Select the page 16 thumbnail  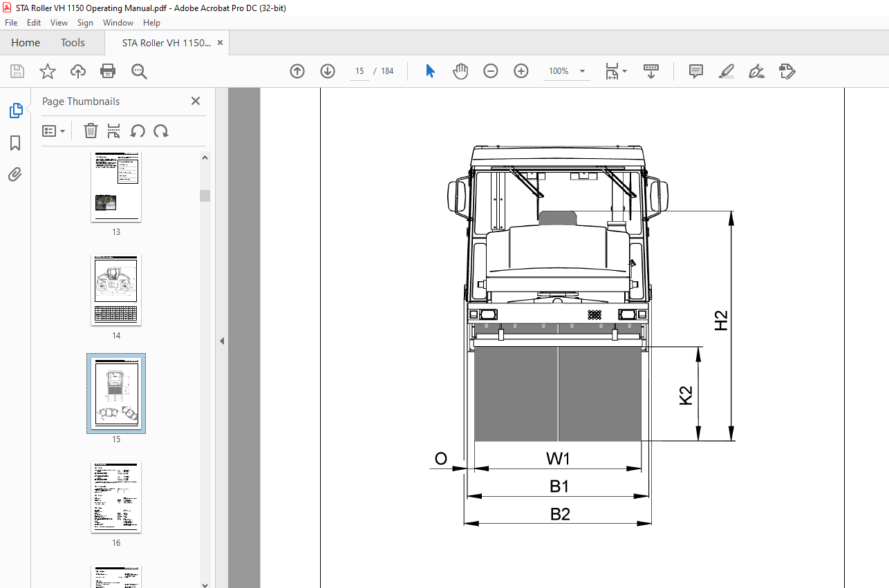(x=116, y=497)
